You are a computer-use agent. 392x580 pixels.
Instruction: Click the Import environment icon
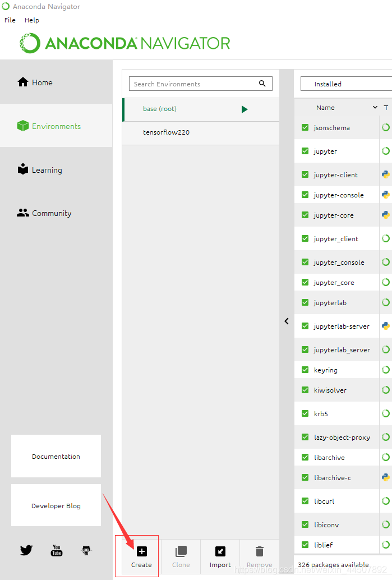click(220, 551)
